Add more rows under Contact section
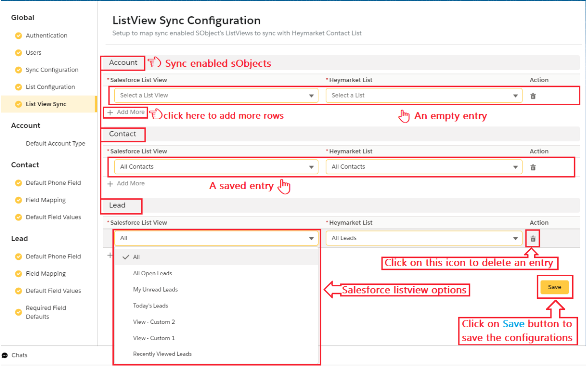The height and width of the screenshot is (366, 588). click(x=126, y=183)
